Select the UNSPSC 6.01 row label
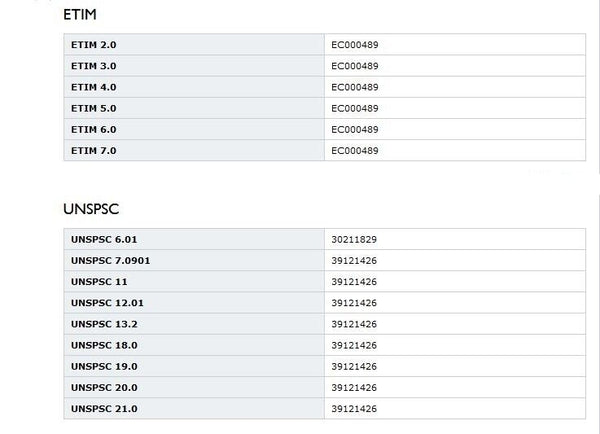The height and width of the screenshot is (434, 600). 103,239
